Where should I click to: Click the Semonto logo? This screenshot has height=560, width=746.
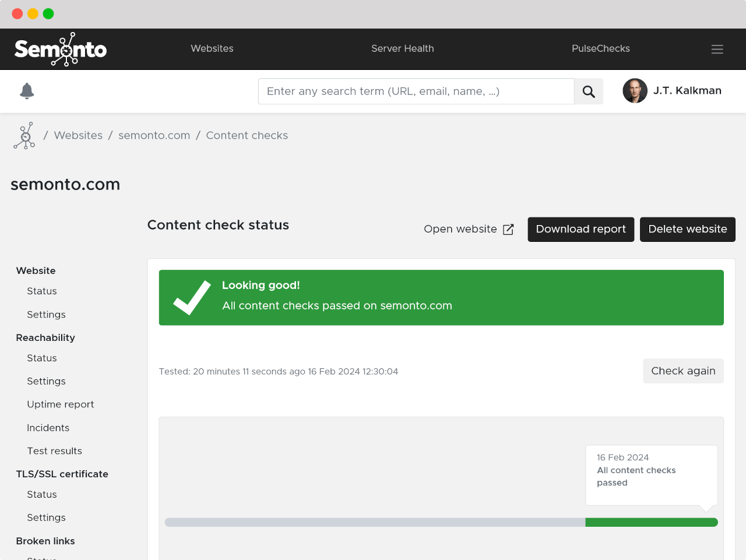point(61,49)
